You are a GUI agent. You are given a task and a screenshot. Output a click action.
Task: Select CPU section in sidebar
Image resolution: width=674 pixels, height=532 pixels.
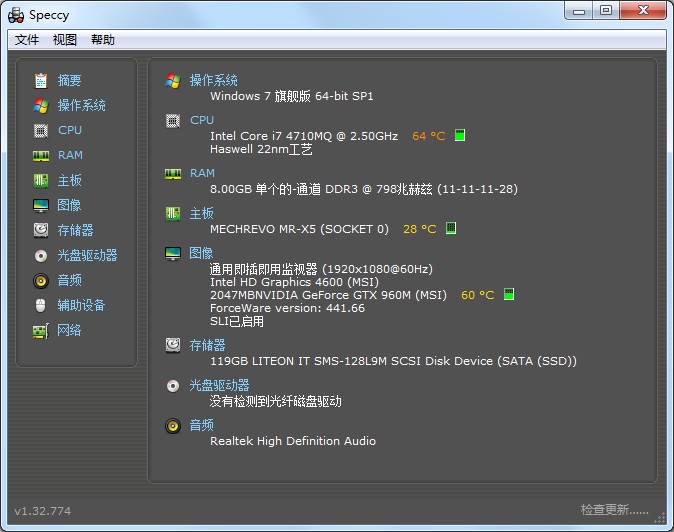pyautogui.click(x=70, y=130)
